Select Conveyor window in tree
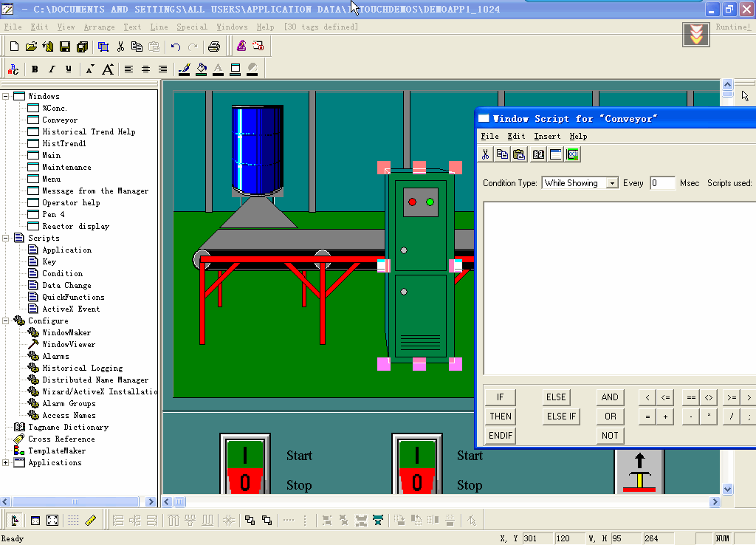The height and width of the screenshot is (545, 756). (x=60, y=120)
